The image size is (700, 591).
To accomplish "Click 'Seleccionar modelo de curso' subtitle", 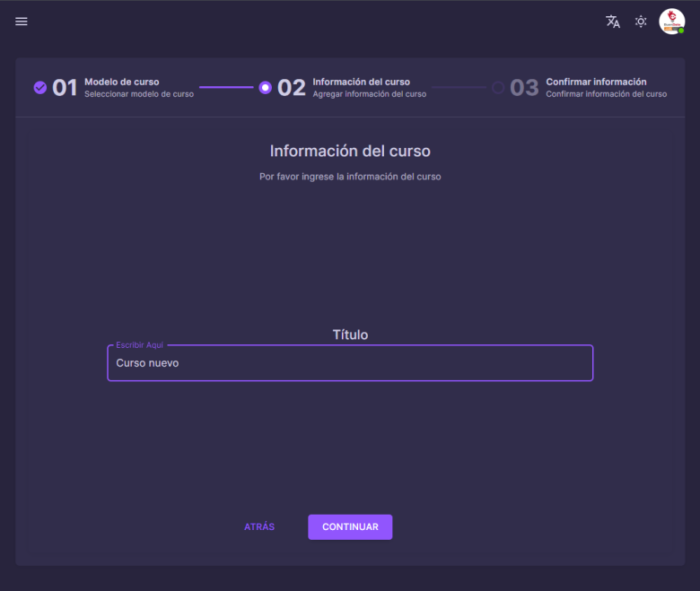I will point(139,94).
